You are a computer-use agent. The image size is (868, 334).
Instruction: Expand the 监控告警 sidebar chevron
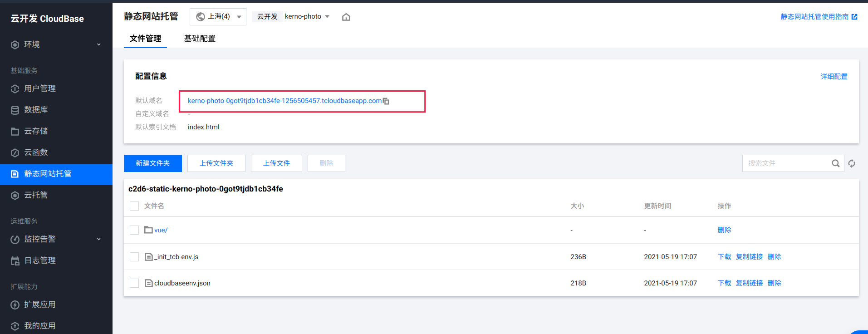coord(99,239)
